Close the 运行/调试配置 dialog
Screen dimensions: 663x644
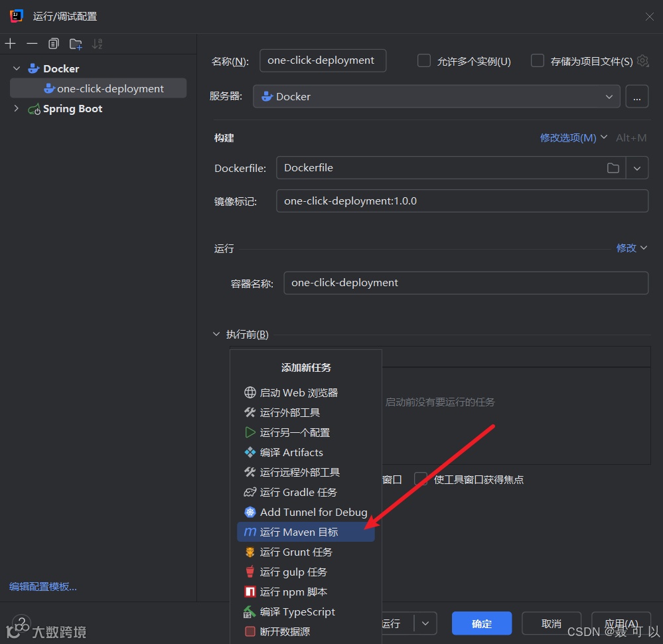650,17
